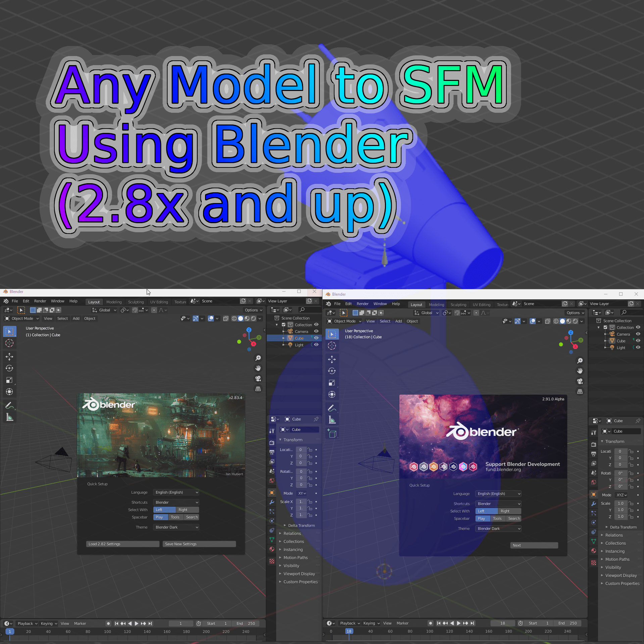Select the Measure tool
This screenshot has width=644, height=644.
[x=9, y=417]
